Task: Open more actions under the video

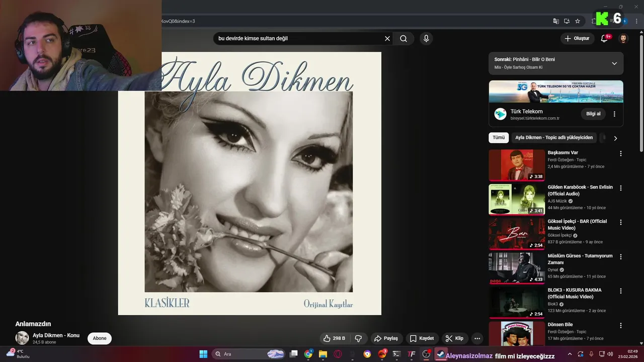Action: click(477, 338)
